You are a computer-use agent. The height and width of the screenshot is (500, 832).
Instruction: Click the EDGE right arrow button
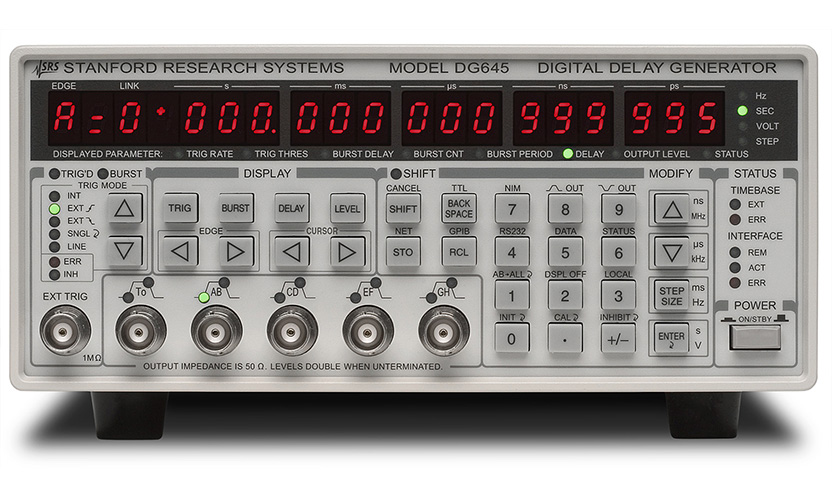[x=236, y=252]
